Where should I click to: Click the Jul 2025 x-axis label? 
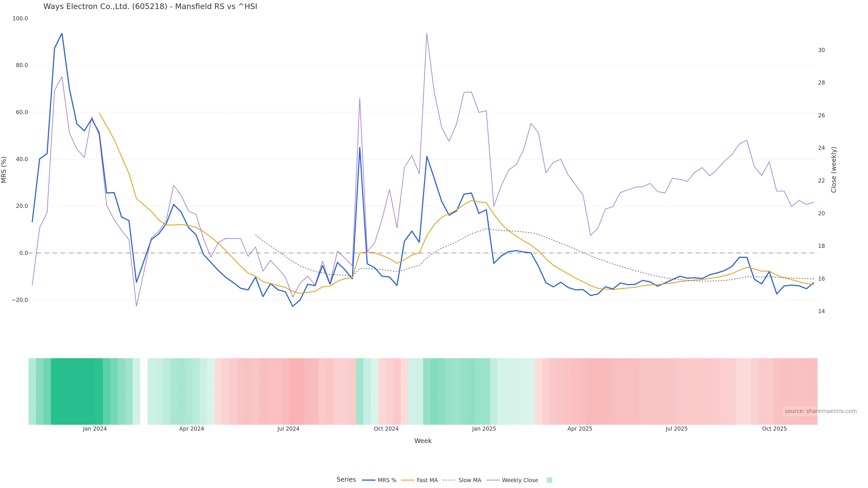pos(676,429)
